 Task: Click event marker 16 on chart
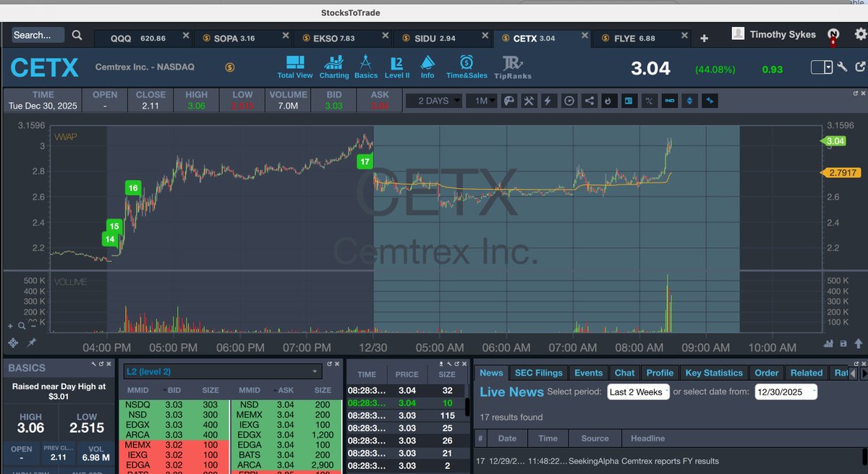[132, 188]
